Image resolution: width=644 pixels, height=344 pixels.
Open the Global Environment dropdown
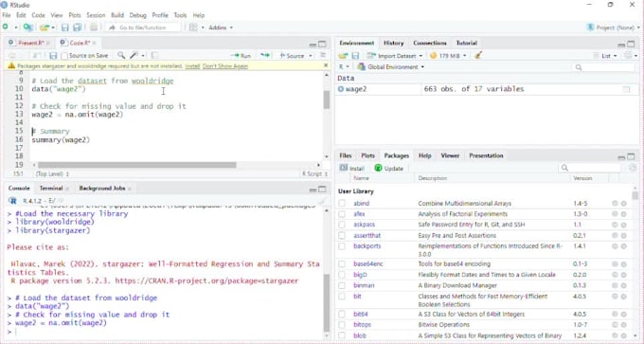pyautogui.click(x=391, y=66)
